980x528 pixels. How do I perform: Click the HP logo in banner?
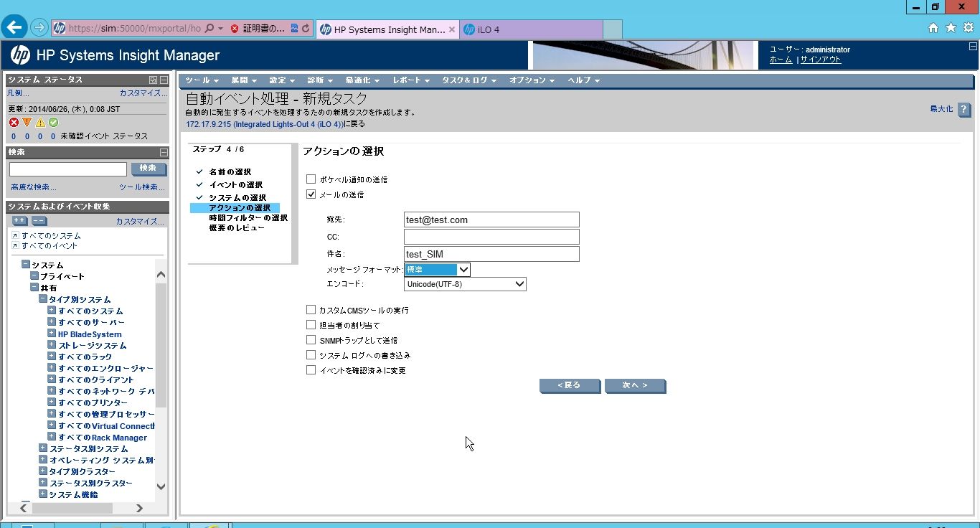(20, 55)
